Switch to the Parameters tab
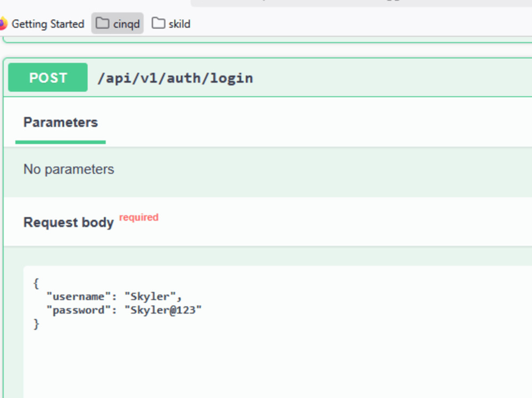Image resolution: width=532 pixels, height=398 pixels. (x=61, y=122)
